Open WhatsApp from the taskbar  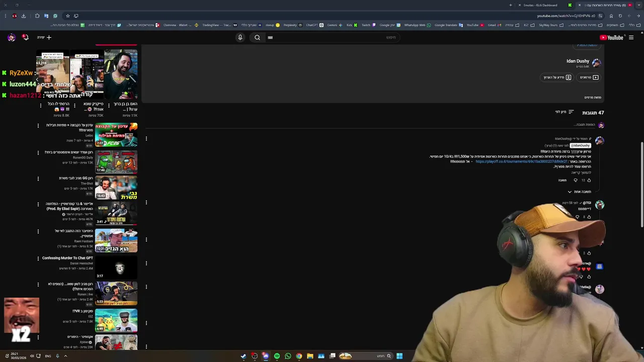pos(288,356)
